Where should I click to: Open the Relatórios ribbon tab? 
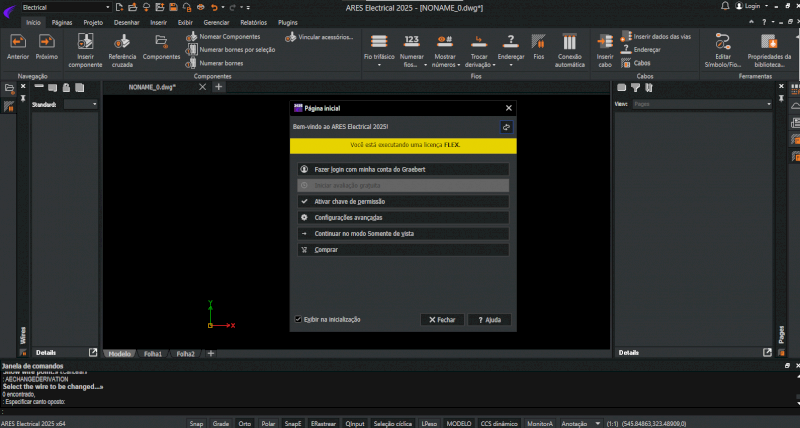254,22
